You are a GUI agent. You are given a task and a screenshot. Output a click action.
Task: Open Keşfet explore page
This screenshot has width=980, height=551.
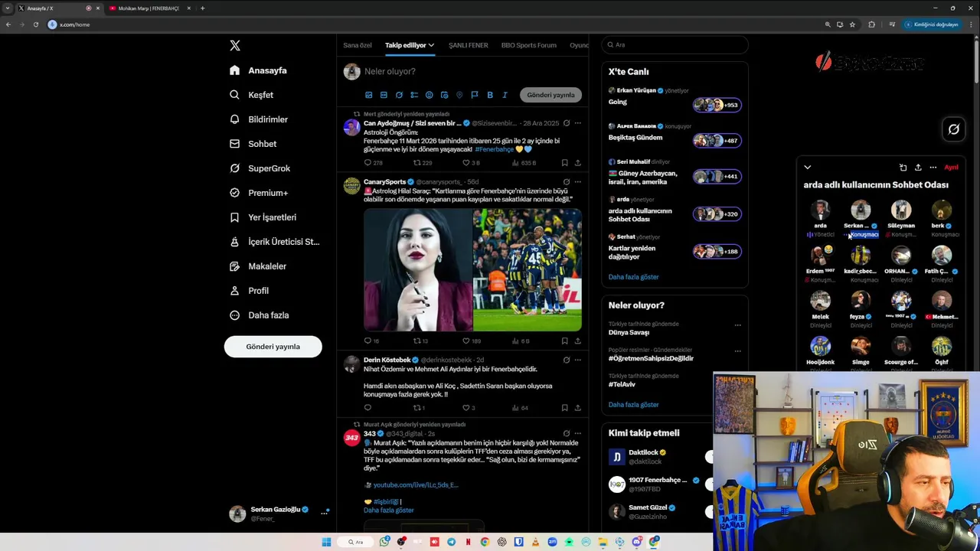pos(251,95)
